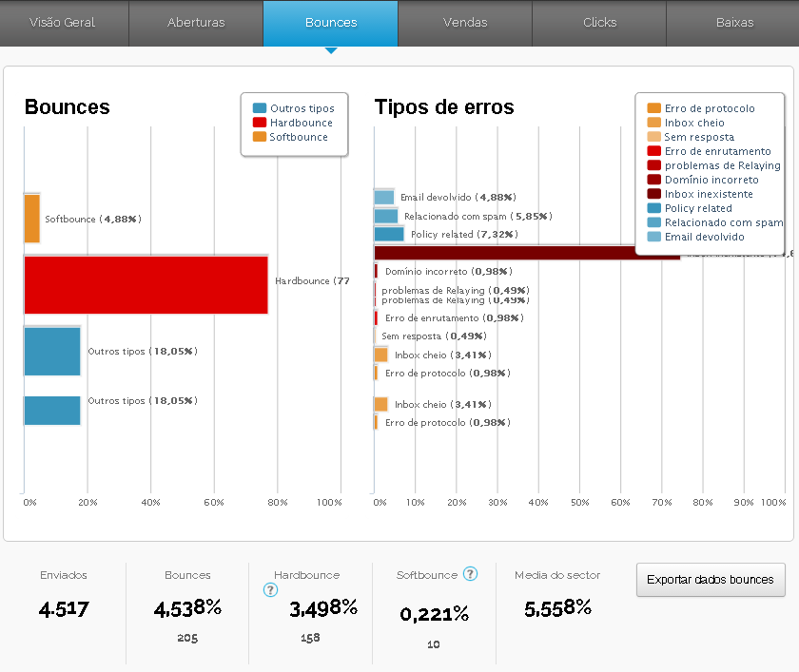Screen dimensions: 799x672
Task: Click the orange Softbounce bar
Action: [31, 219]
